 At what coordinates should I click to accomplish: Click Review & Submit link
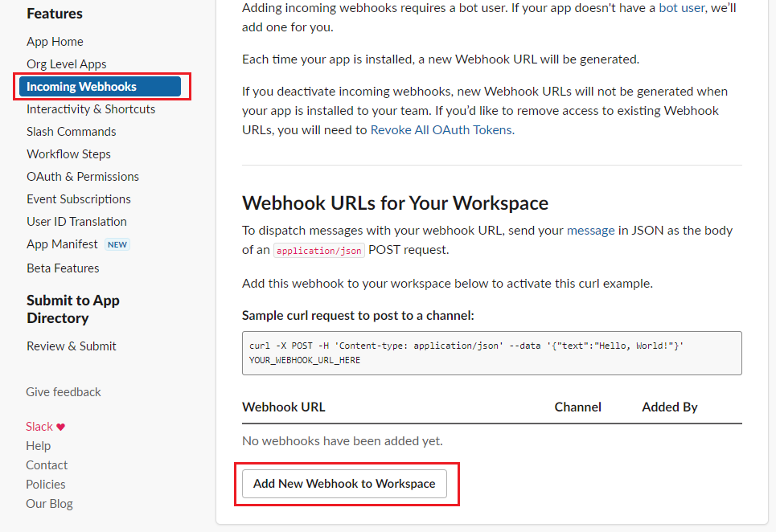coord(71,346)
